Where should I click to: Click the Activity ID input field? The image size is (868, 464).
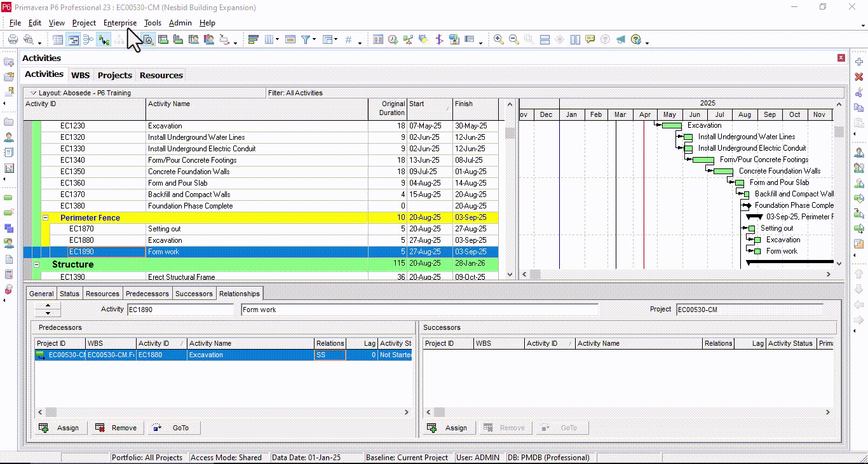180,310
